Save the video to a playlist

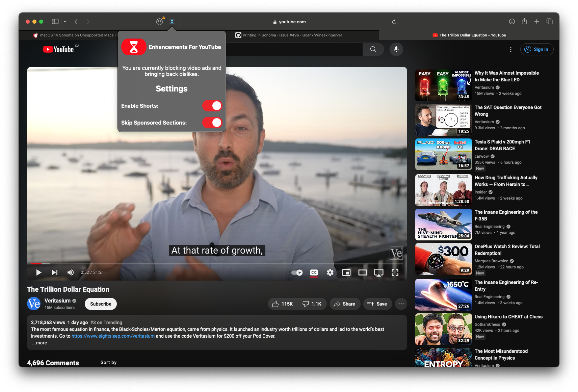coord(377,304)
